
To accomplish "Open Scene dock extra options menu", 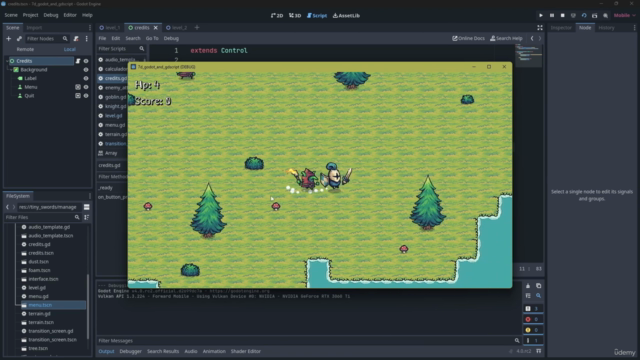I will (x=87, y=38).
